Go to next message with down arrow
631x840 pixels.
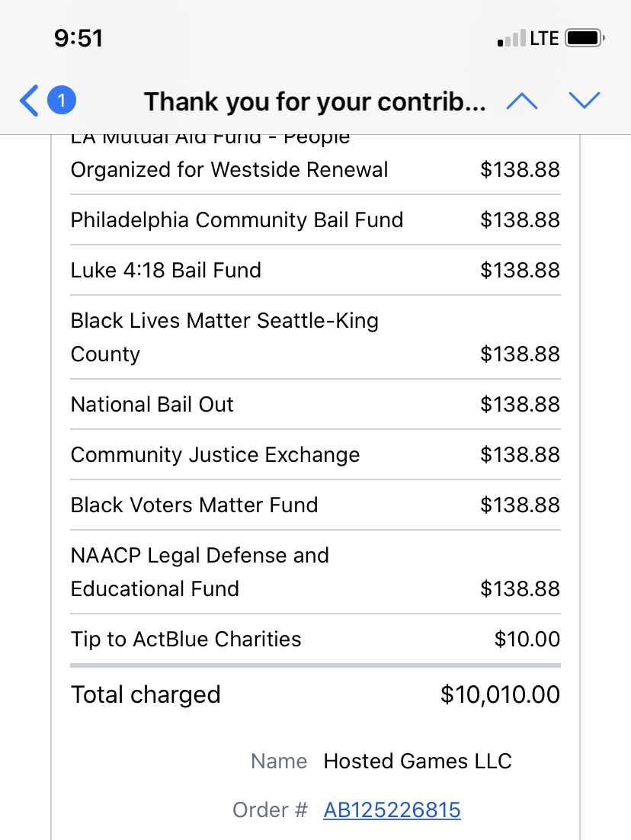coord(585,101)
